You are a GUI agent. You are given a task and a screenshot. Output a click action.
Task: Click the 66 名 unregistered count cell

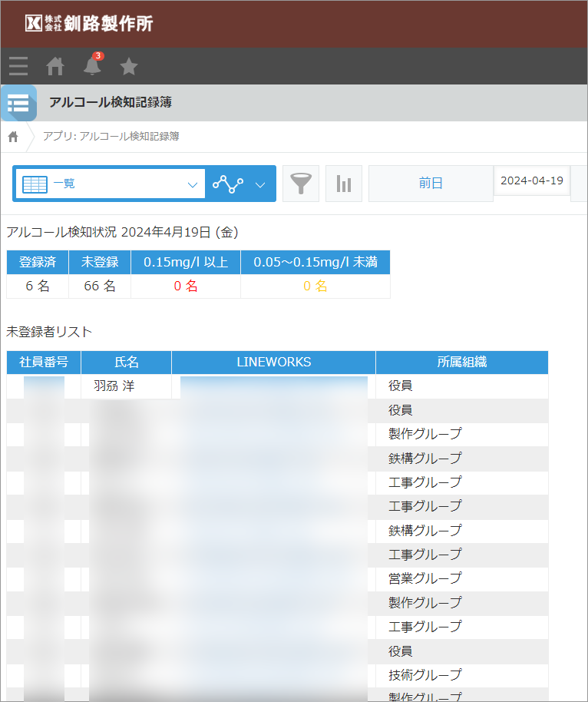(100, 286)
